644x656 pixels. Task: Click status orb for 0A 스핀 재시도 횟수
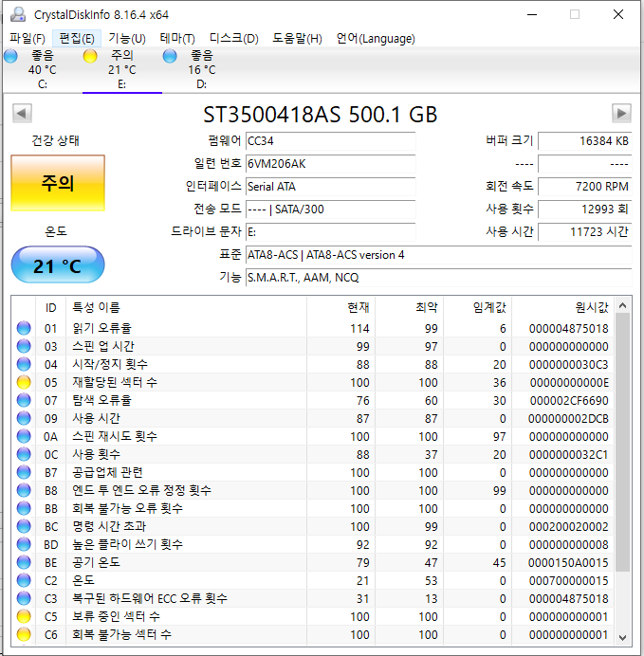click(24, 436)
